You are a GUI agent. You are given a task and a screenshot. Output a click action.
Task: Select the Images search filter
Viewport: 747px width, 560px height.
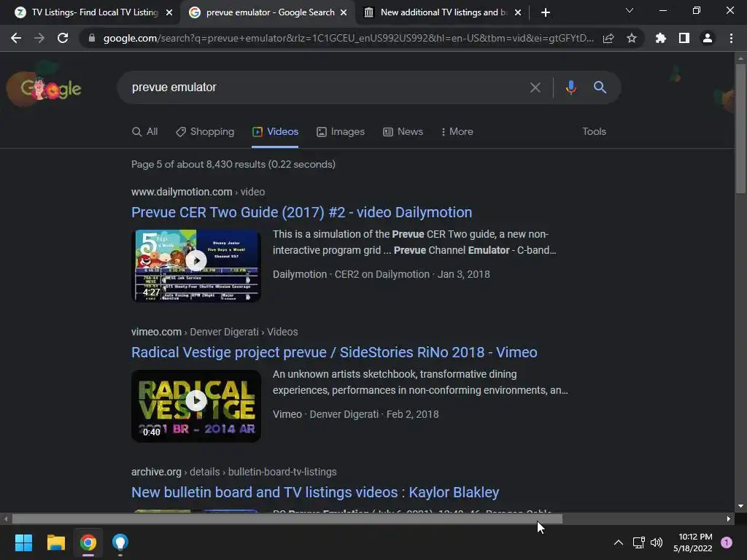click(x=341, y=131)
